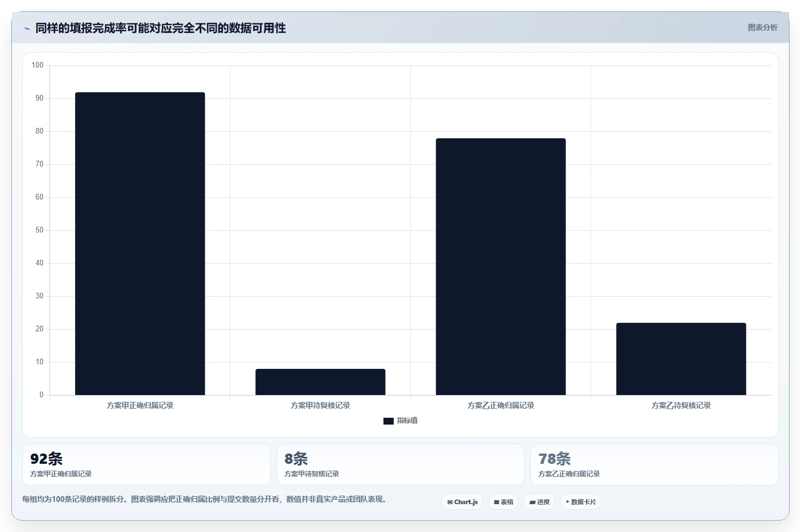
Task: Click the 方案乙正确归属记录 x-axis label
Action: [x=501, y=405]
